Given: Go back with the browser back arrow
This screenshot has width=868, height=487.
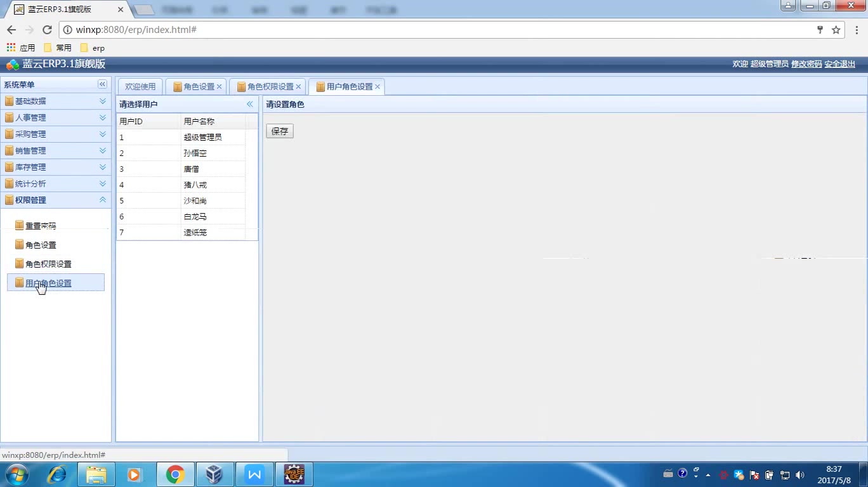Looking at the screenshot, I should coord(11,30).
